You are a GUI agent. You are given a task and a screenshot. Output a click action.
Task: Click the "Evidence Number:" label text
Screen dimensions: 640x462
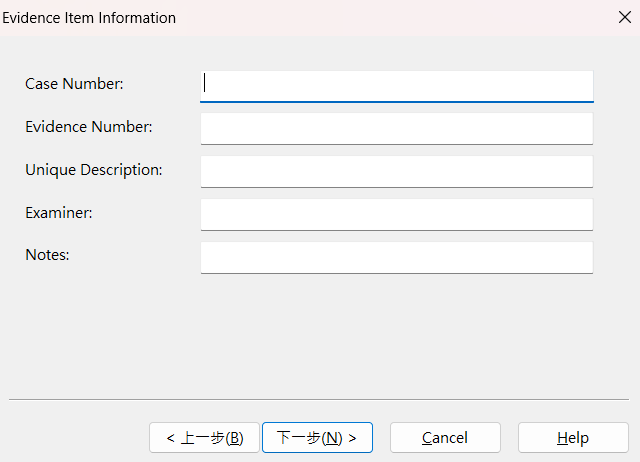pos(89,127)
